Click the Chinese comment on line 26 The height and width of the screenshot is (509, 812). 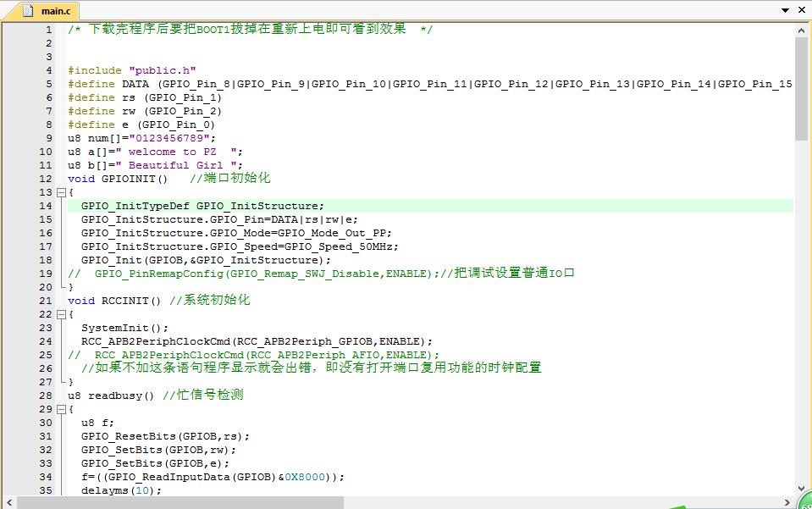click(312, 368)
